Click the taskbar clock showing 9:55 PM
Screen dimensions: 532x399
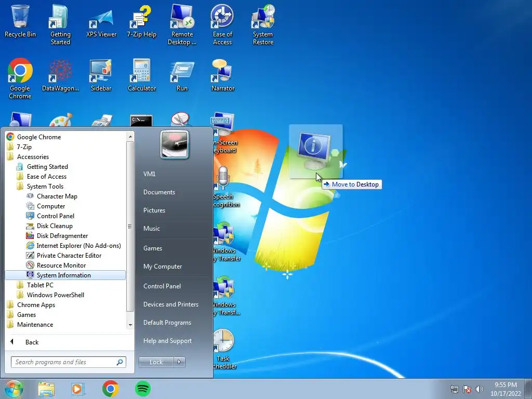pos(506,389)
